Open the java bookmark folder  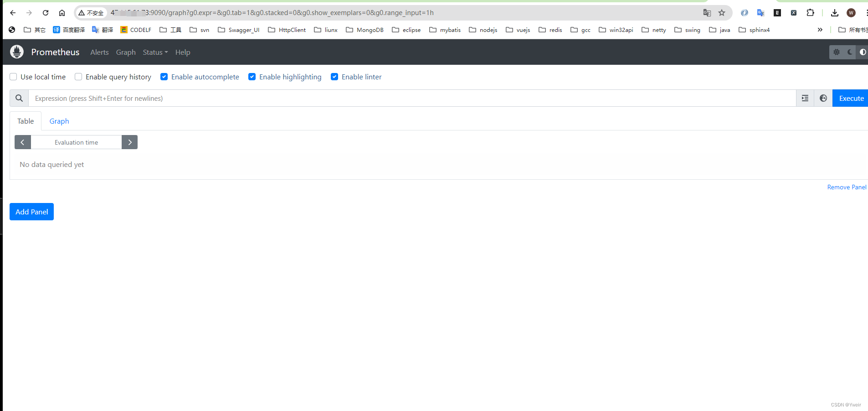[x=720, y=30]
